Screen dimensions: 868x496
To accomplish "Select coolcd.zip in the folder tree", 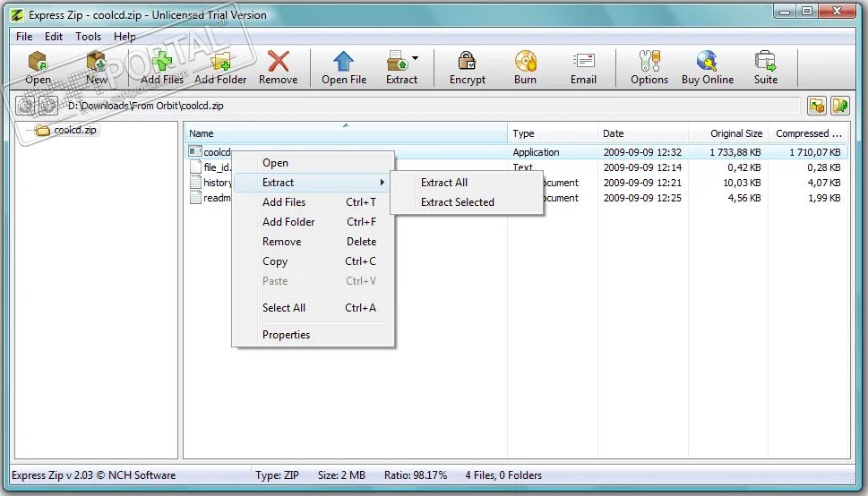I will (74, 130).
